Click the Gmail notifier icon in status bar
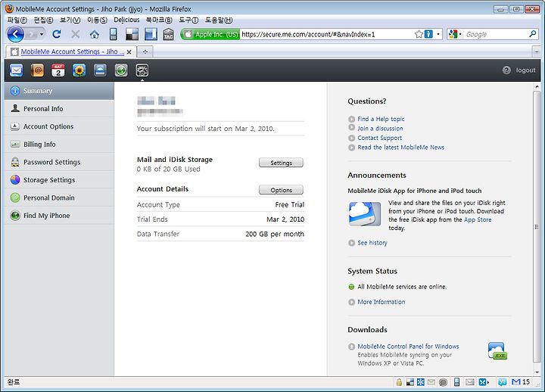Image resolution: width=545 pixels, height=392 pixels. pyautogui.click(x=516, y=382)
